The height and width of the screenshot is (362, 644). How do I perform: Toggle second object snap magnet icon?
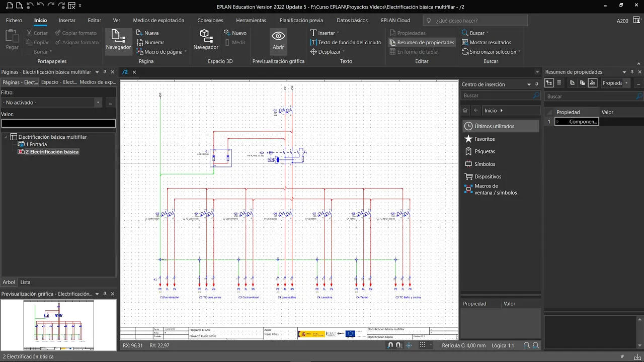[399, 345]
